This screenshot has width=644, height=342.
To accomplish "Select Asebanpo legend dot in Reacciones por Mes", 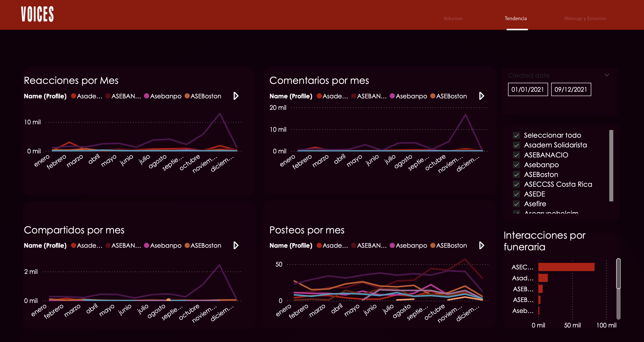I will point(147,96).
